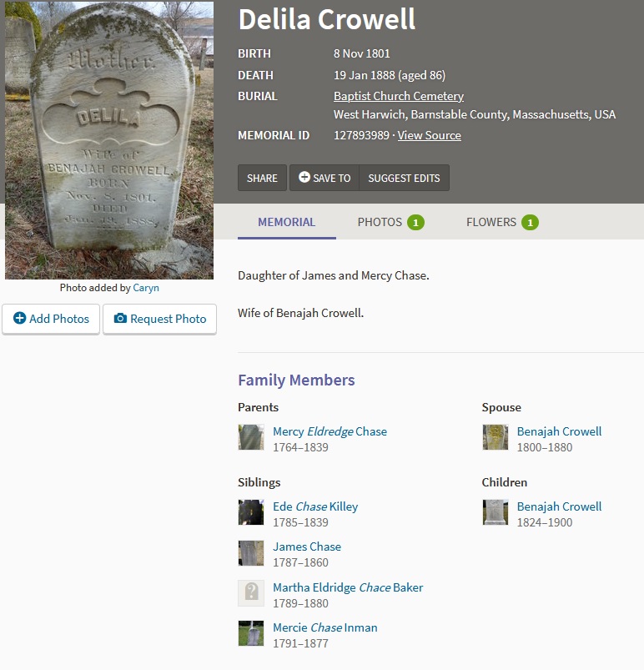Viewport: 644px width, 670px height.
Task: Switch to the Flowers tab
Action: 502,222
